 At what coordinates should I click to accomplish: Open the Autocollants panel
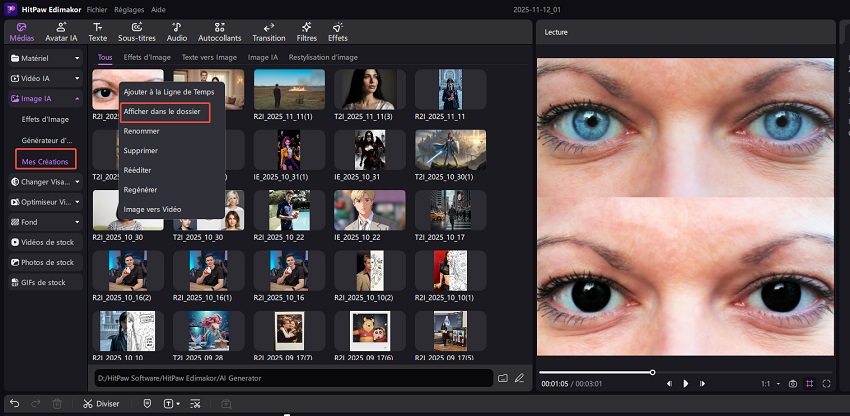[x=220, y=33]
